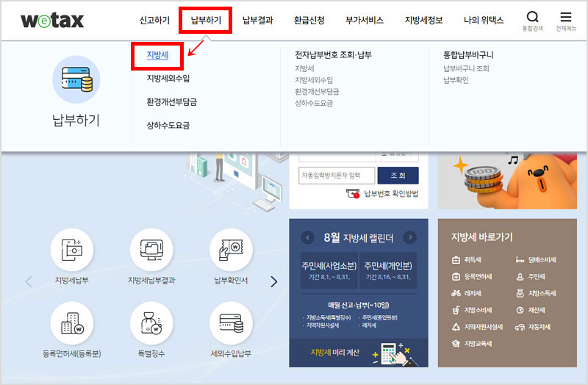Click the 특별징수 quick icon
Image resolution: width=588 pixels, height=385 pixels.
(x=151, y=323)
